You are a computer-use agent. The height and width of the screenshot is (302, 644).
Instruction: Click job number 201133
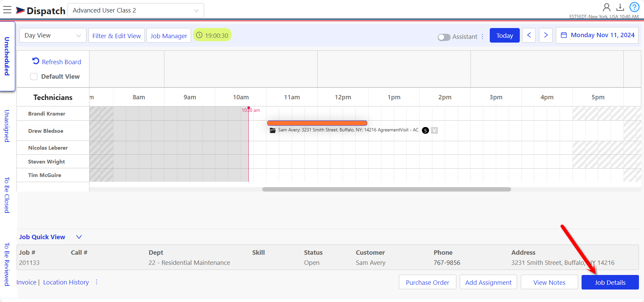[29, 262]
